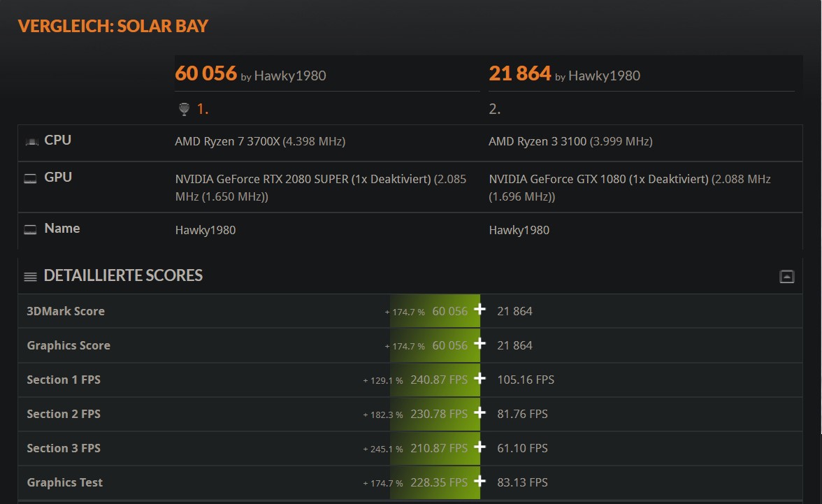The image size is (822, 504).
Task: Open Hawky1980 profile beside 60 056 score
Action: pos(290,76)
